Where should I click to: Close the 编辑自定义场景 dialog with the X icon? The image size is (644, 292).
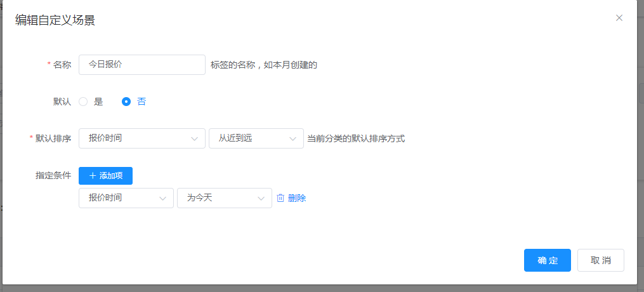coord(619,18)
